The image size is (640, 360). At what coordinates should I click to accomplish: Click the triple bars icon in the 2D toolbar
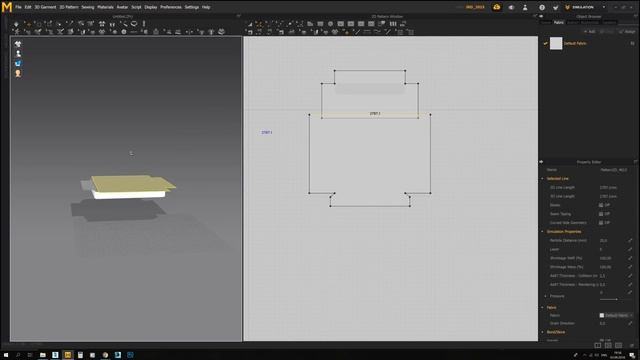[393, 24]
